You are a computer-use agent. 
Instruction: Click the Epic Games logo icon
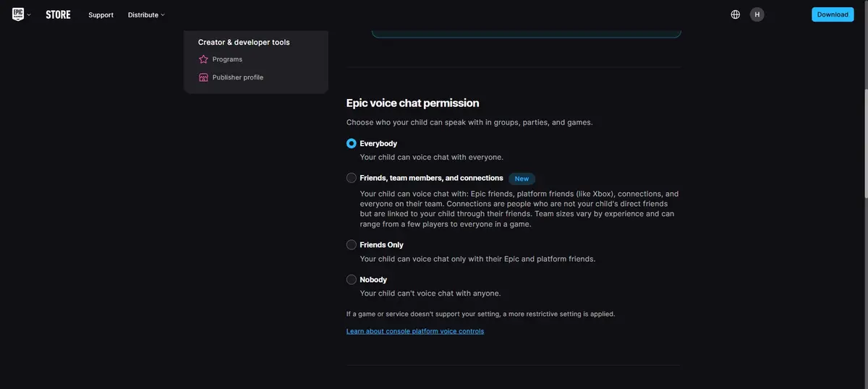coord(18,14)
